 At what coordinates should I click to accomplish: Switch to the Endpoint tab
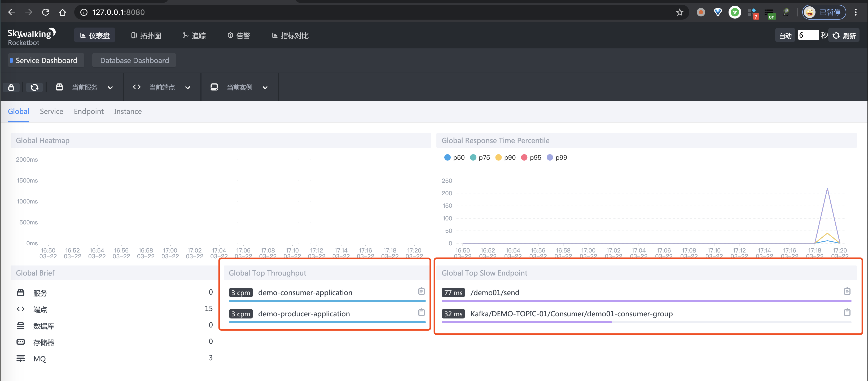tap(89, 112)
